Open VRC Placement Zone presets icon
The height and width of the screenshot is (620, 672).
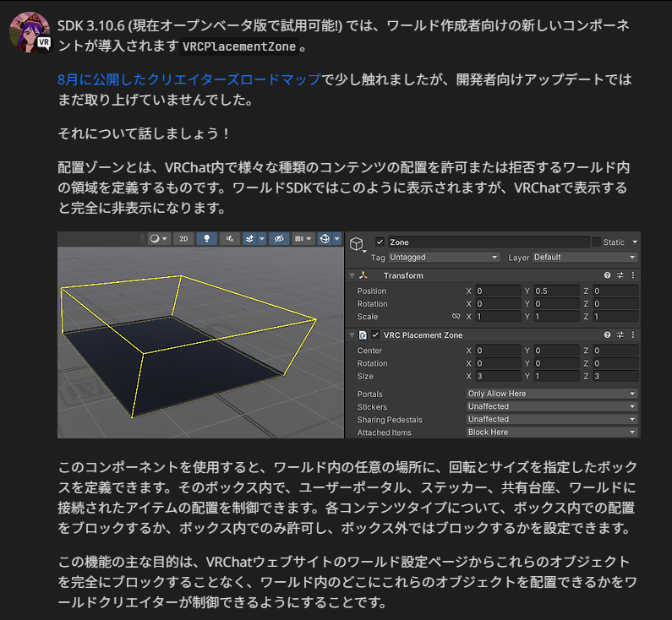(x=620, y=334)
